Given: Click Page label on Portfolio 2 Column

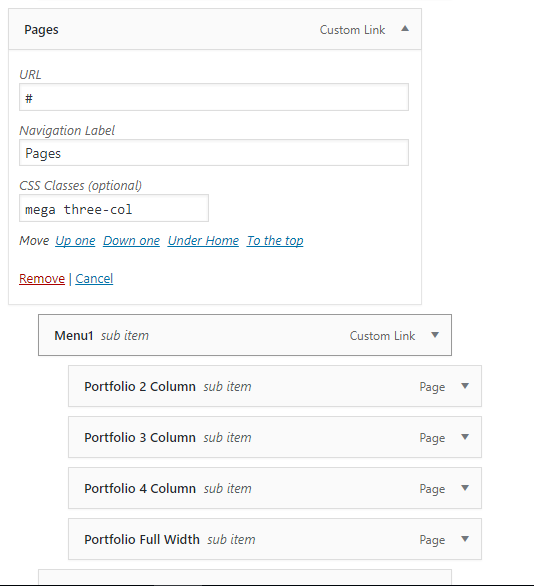Looking at the screenshot, I should pyautogui.click(x=432, y=387).
